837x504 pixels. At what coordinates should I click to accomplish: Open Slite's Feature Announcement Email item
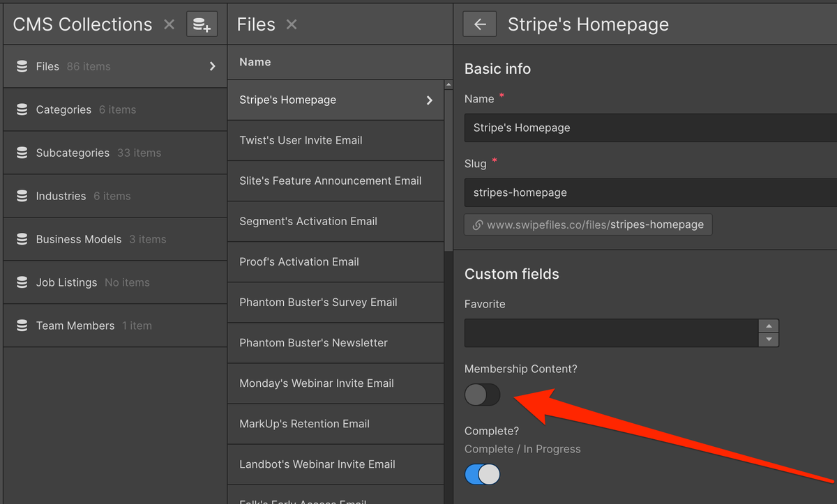tap(335, 181)
